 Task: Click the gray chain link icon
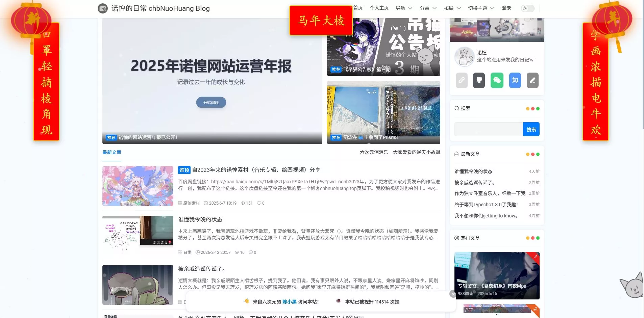[x=461, y=80]
